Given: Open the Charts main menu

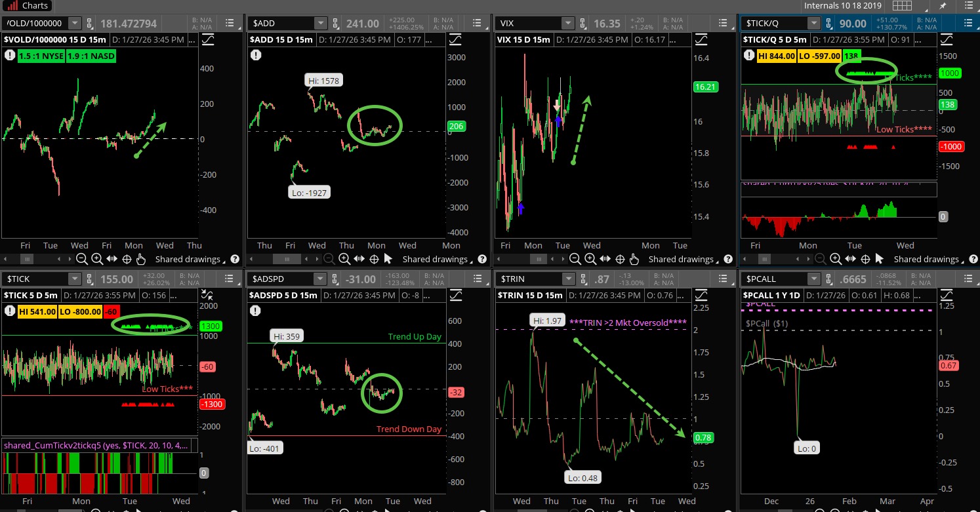Looking at the screenshot, I should tap(28, 6).
